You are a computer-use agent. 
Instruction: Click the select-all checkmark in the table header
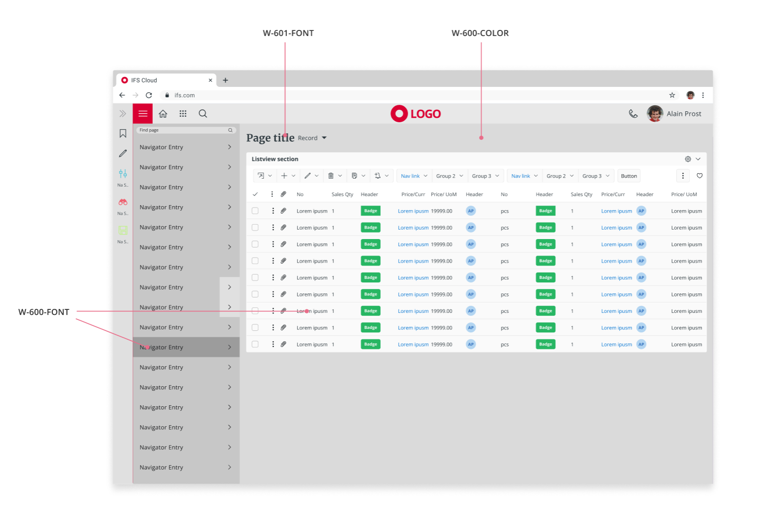(255, 195)
